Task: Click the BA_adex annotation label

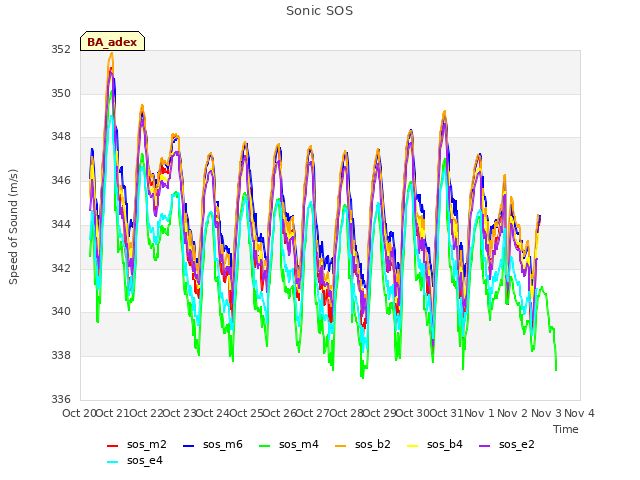Action: click(x=112, y=42)
